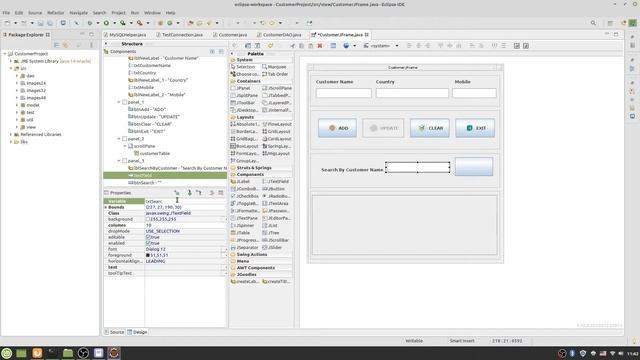Image resolution: width=640 pixels, height=360 pixels.
Task: Click the foreground color swatch 51,51,51
Action: (x=148, y=255)
